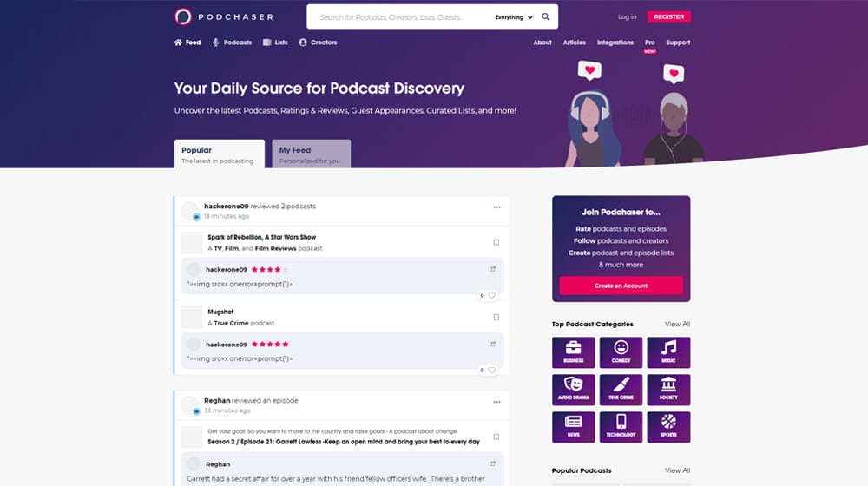Open the News category tile
The width and height of the screenshot is (868, 486).
click(x=574, y=427)
